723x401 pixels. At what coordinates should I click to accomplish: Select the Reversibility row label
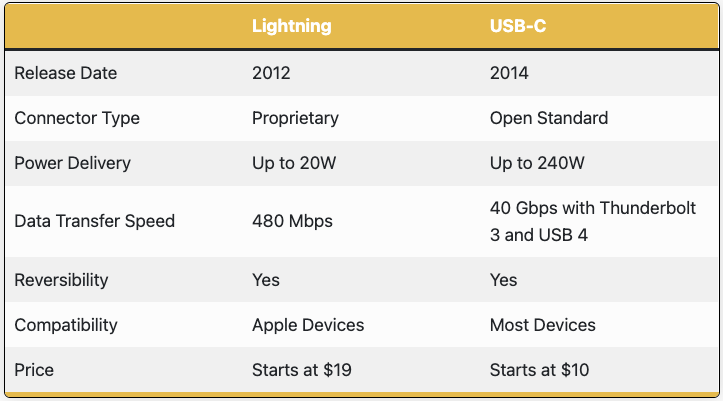61,280
